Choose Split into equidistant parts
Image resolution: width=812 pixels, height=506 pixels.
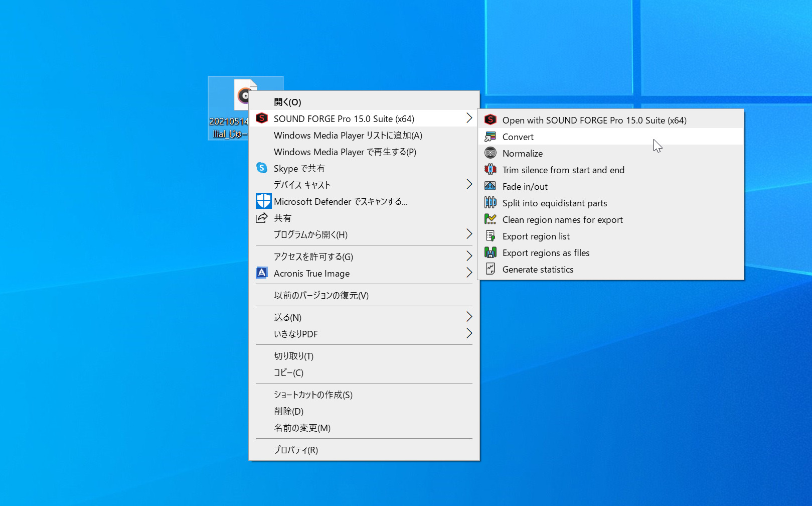point(611,203)
